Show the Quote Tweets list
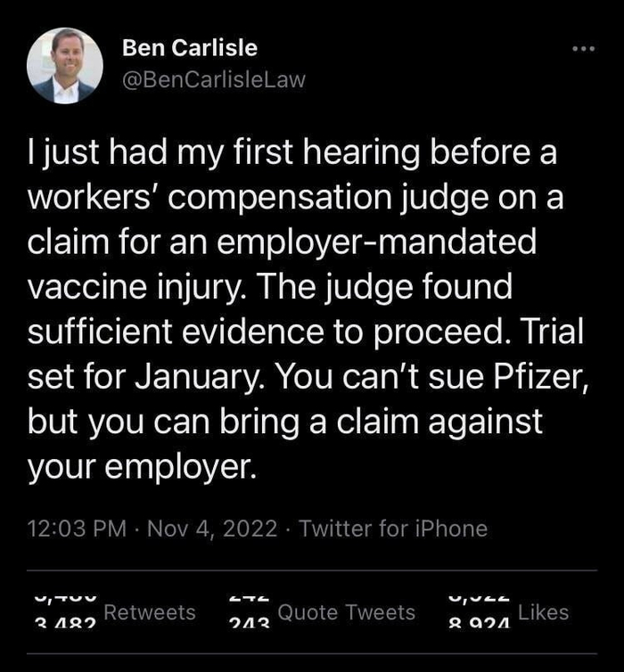The image size is (624, 672). 347,612
